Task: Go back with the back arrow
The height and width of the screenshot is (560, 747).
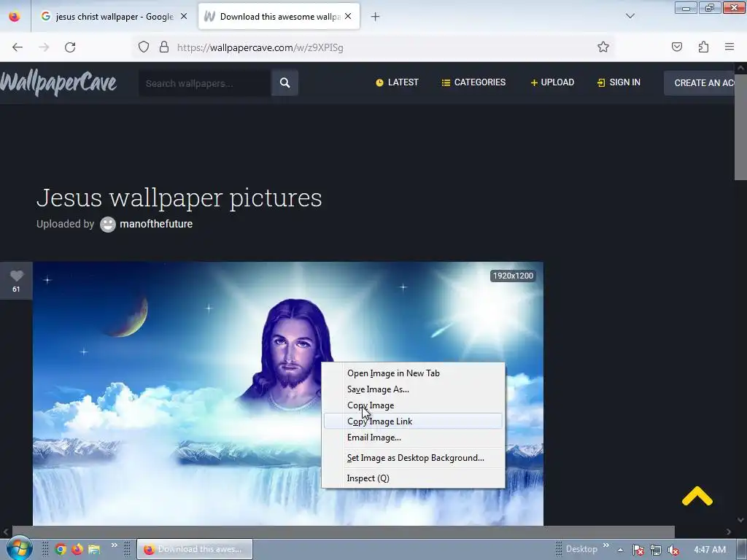Action: 18,47
